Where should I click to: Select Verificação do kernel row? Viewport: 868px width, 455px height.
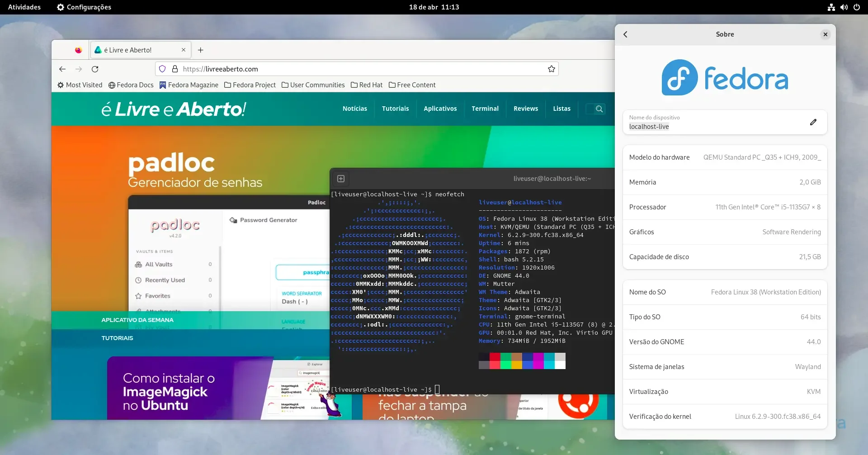pyautogui.click(x=725, y=417)
